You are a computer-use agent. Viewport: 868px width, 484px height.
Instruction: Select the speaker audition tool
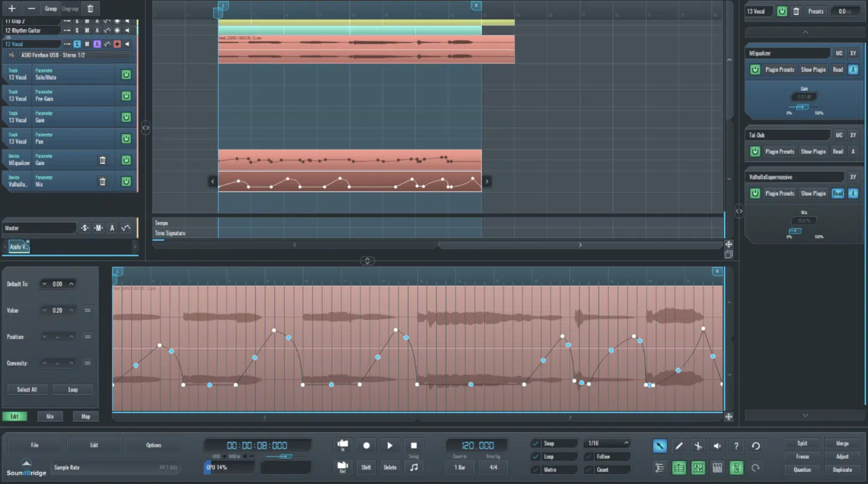(717, 446)
